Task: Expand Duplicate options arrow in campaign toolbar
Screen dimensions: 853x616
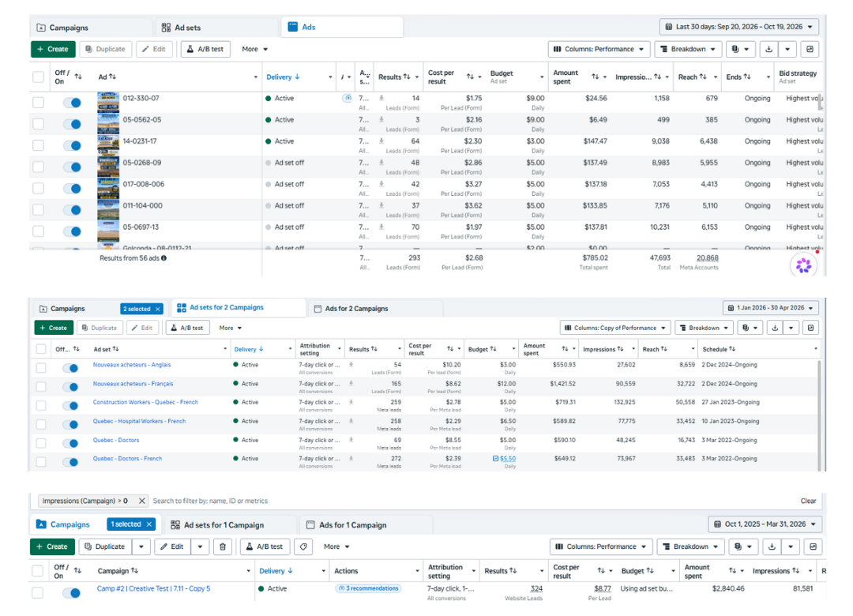Action: coord(141,547)
